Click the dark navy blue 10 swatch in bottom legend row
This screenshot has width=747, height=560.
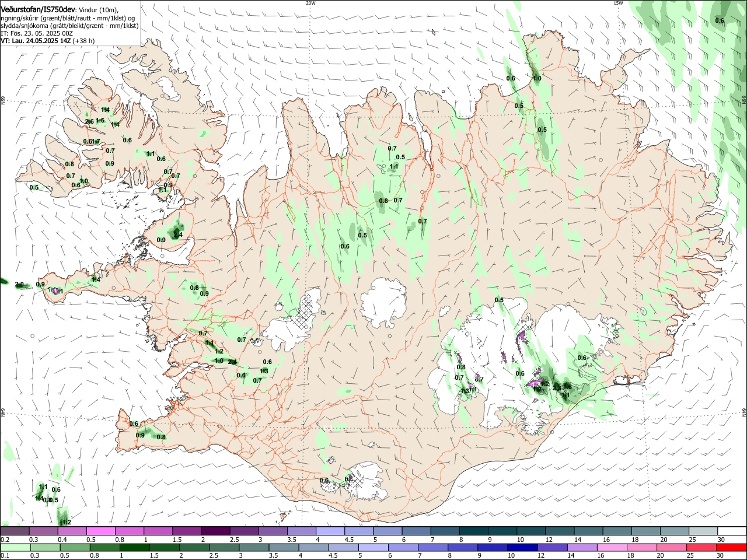pyautogui.click(x=522, y=547)
